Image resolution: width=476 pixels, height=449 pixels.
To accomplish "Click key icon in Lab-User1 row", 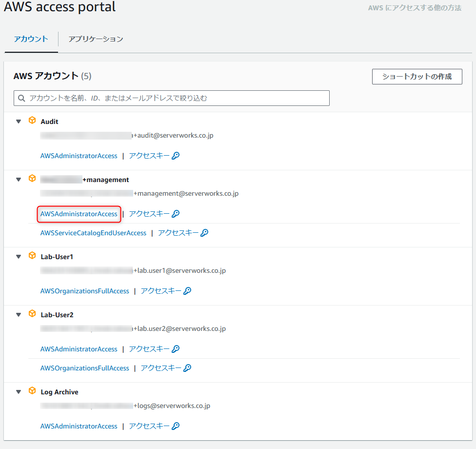I will 187,291.
